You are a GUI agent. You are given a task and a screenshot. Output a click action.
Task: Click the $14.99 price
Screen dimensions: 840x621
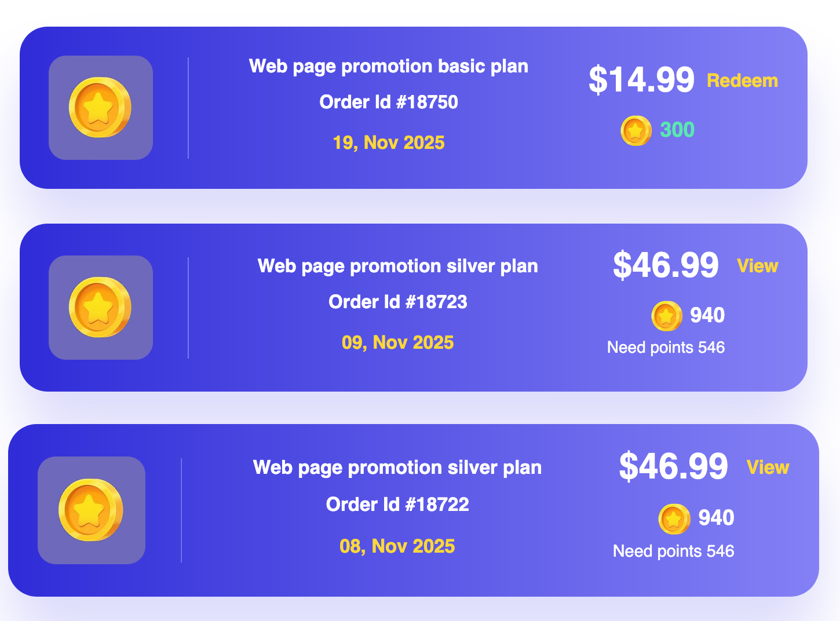[x=641, y=80]
